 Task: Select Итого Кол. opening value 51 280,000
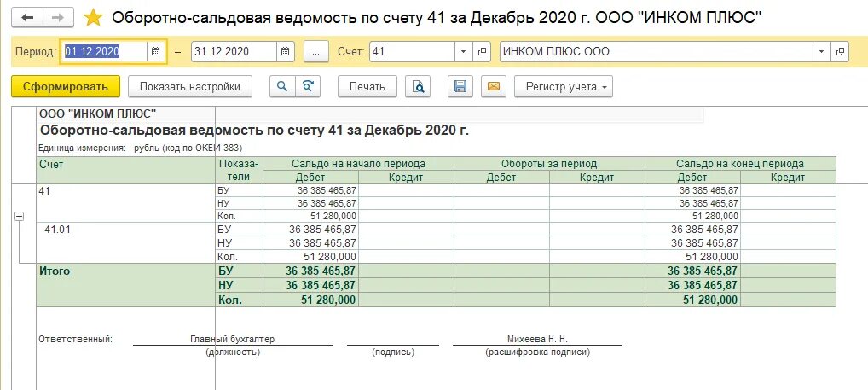[310, 300]
